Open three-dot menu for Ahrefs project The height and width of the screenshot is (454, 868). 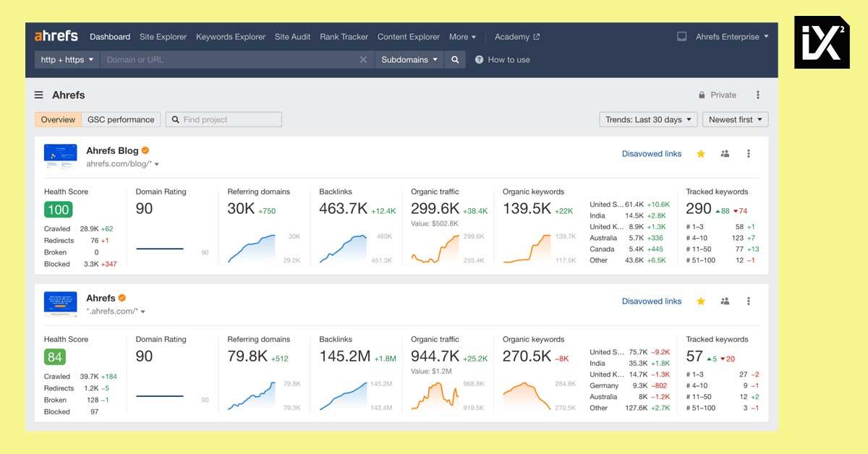749,301
